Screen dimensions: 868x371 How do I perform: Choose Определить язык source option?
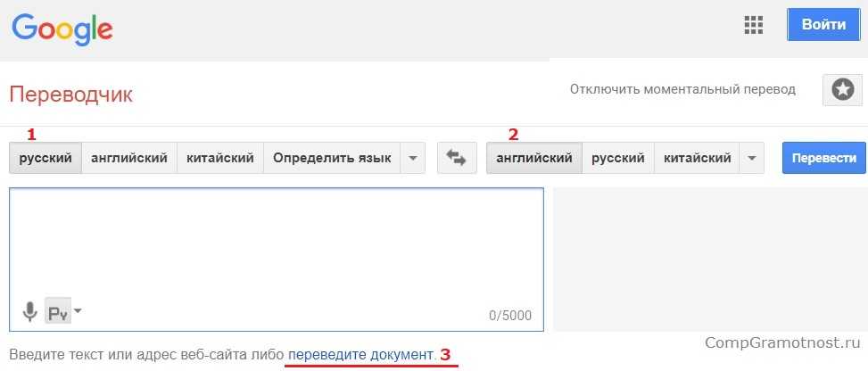[x=332, y=158]
